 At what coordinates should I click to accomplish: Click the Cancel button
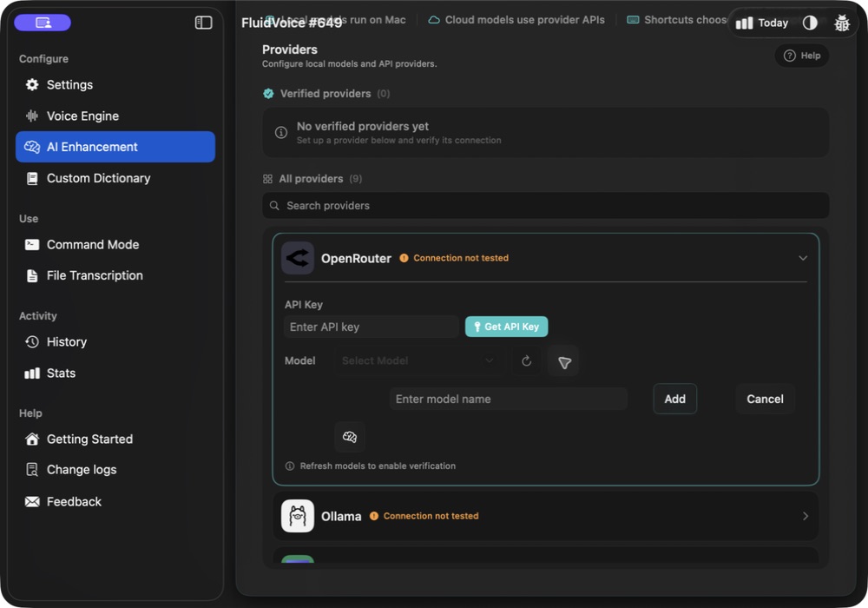pyautogui.click(x=765, y=399)
